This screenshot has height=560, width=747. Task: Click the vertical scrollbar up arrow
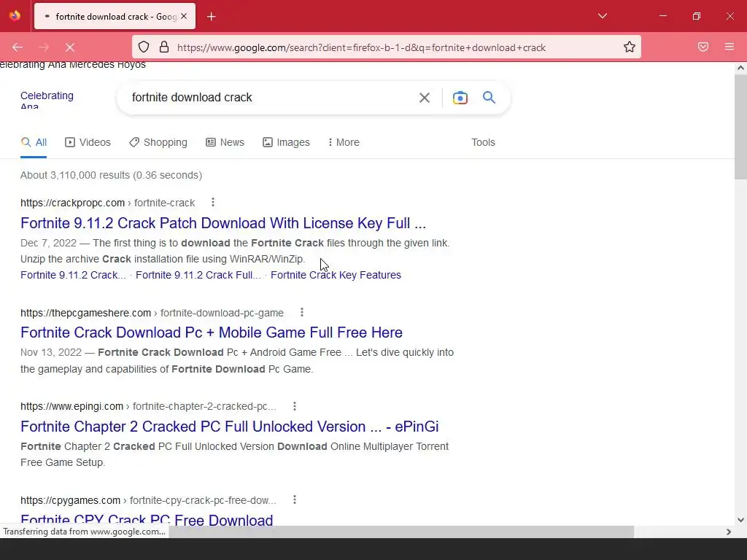click(x=740, y=68)
